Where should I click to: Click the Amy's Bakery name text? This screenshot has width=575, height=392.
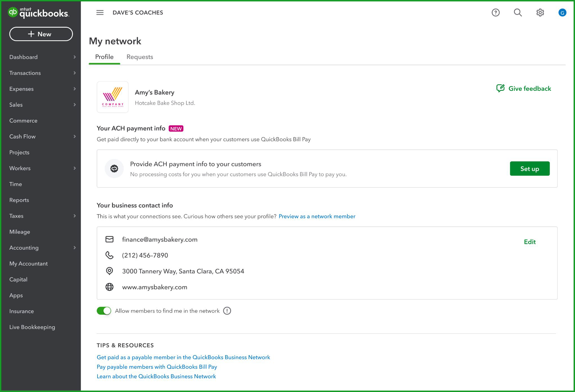pyautogui.click(x=155, y=92)
